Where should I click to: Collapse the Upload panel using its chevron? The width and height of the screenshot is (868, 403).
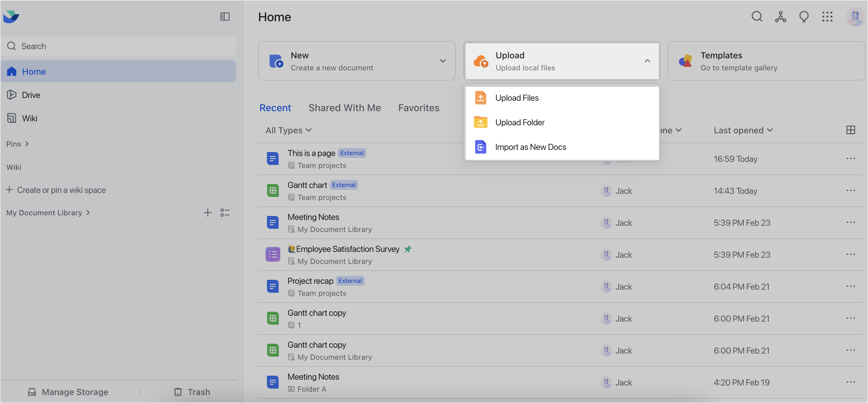click(x=647, y=61)
